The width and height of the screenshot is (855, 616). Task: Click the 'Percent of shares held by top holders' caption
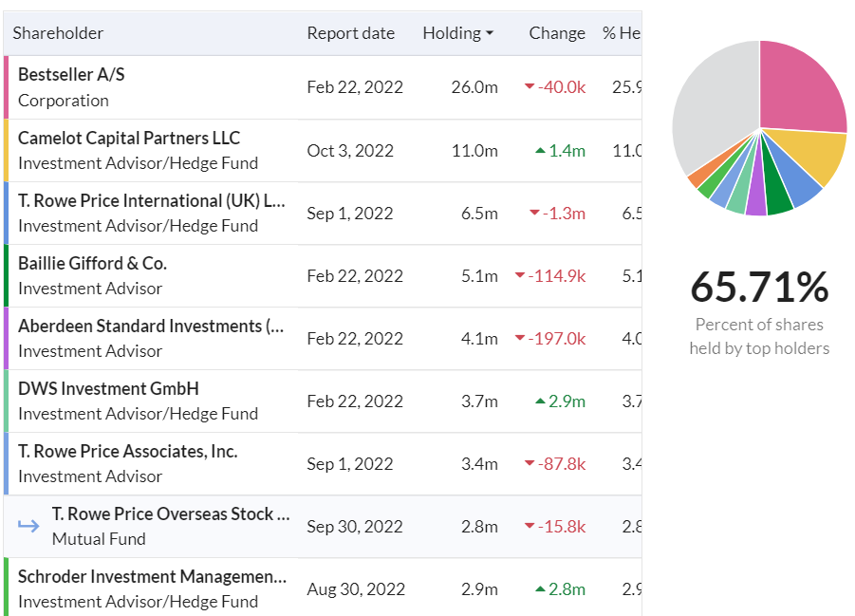[x=759, y=336]
